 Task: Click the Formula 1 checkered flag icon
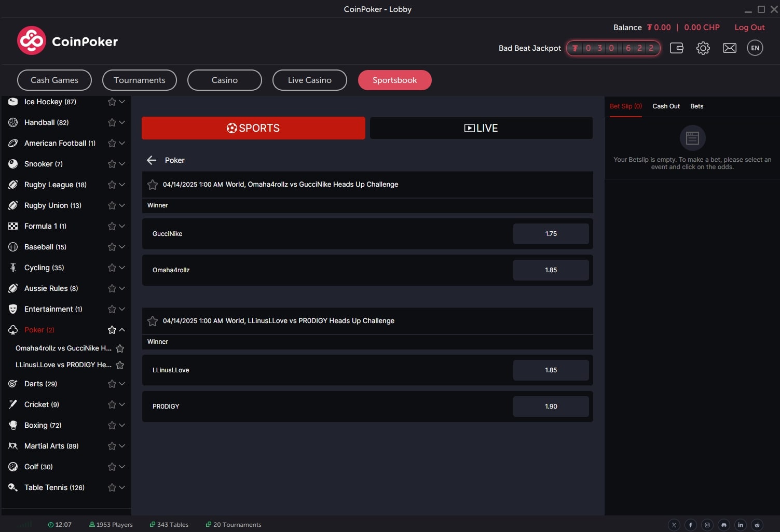[13, 226]
